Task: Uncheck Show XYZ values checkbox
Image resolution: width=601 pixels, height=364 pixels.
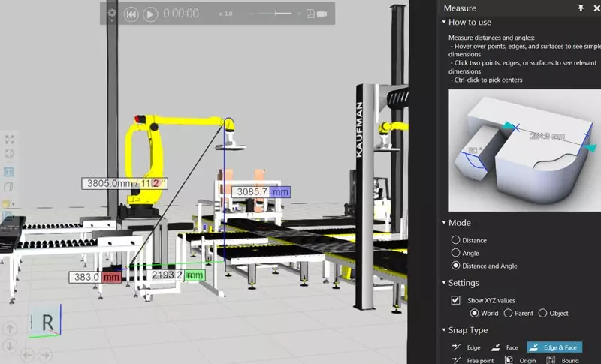Action: tap(455, 300)
